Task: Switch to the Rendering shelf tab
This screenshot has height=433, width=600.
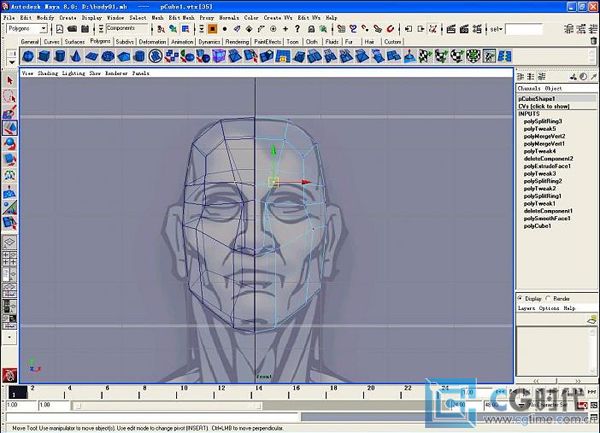Action: tap(237, 41)
